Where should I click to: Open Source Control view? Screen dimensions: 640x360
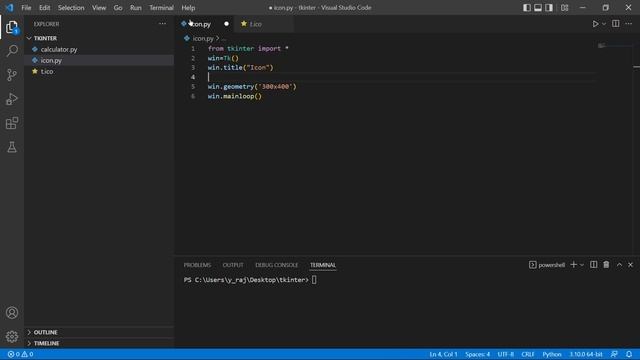coord(12,75)
